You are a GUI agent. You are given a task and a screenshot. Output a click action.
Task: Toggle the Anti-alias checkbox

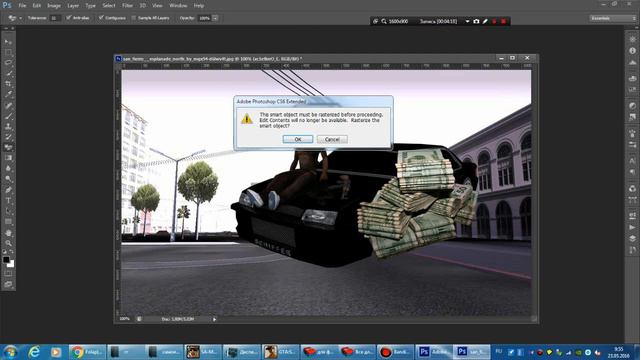(x=69, y=18)
